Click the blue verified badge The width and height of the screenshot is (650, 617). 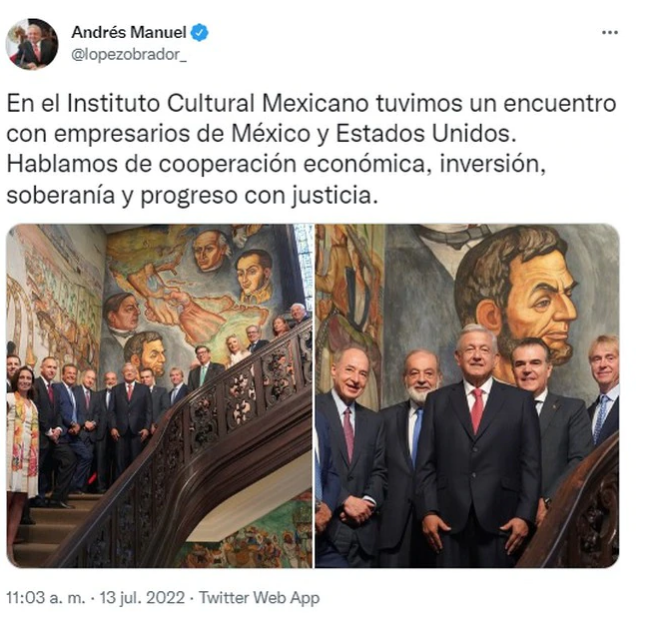point(199,33)
